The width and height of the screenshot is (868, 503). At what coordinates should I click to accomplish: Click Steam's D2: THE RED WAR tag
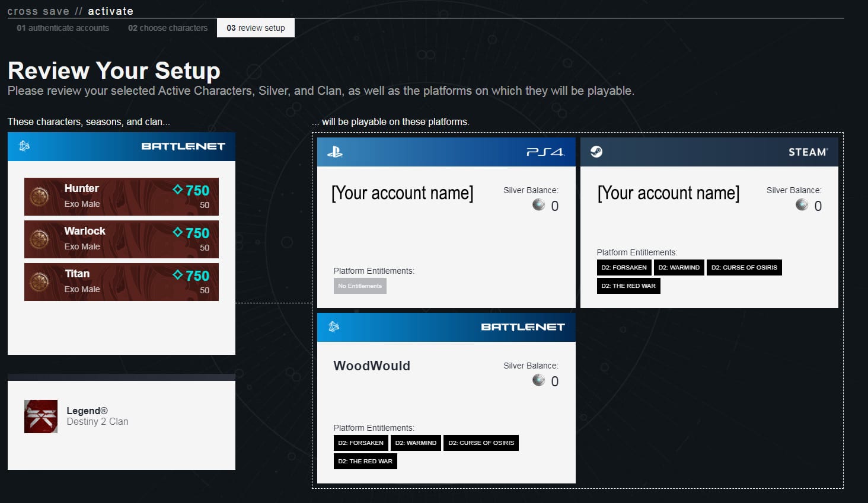pyautogui.click(x=628, y=286)
